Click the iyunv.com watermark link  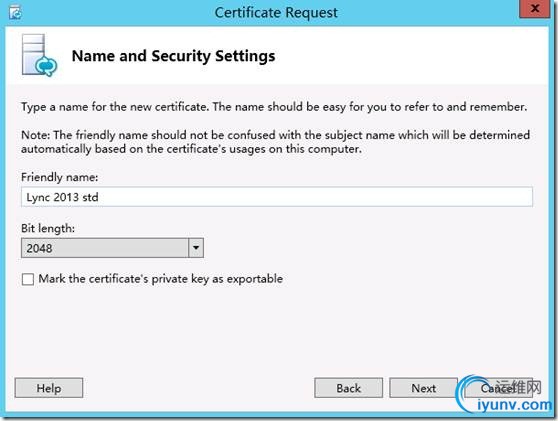(514, 405)
